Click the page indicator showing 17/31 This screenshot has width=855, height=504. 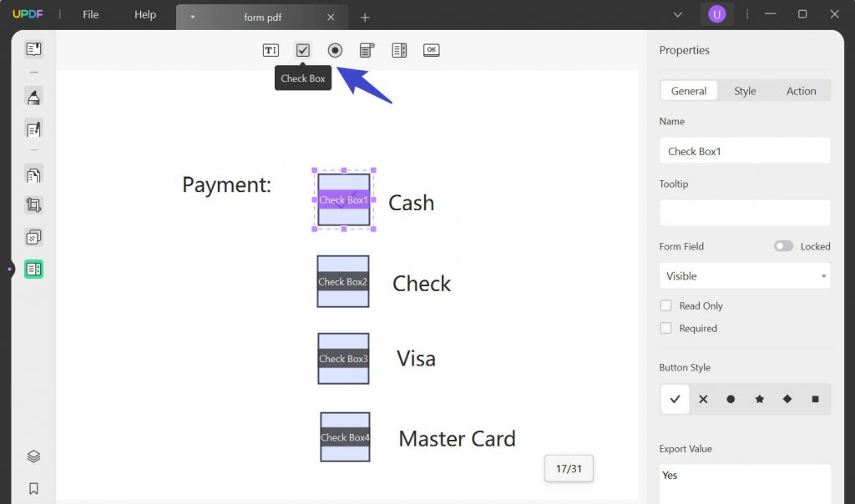pyautogui.click(x=569, y=468)
